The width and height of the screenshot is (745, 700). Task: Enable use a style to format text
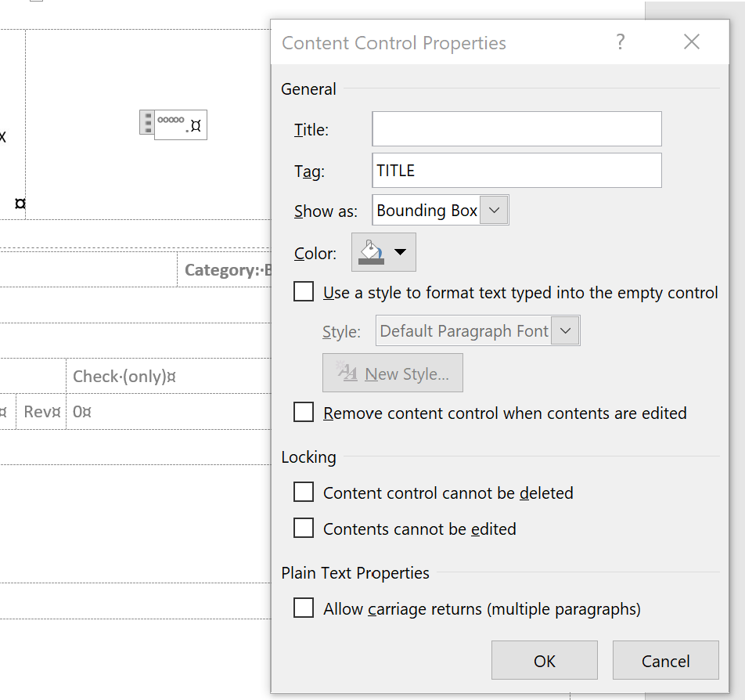[304, 293]
